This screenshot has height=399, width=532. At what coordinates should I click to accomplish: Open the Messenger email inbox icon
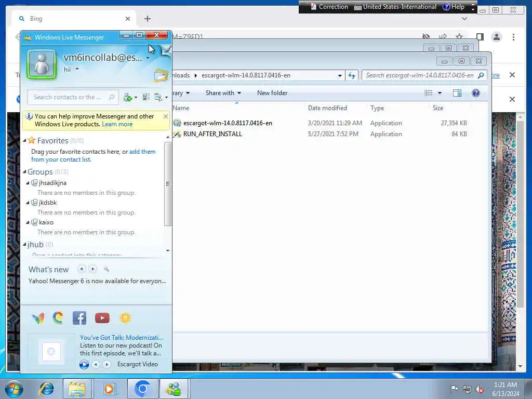[161, 75]
